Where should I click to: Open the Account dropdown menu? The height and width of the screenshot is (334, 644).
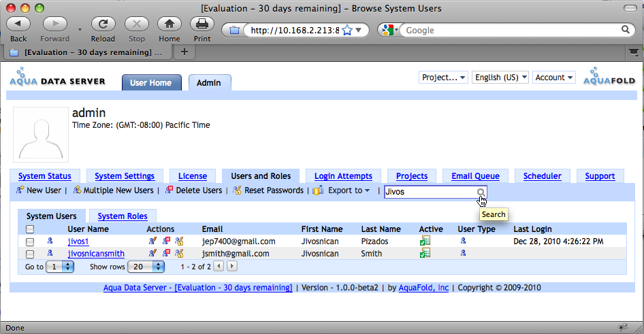point(553,78)
